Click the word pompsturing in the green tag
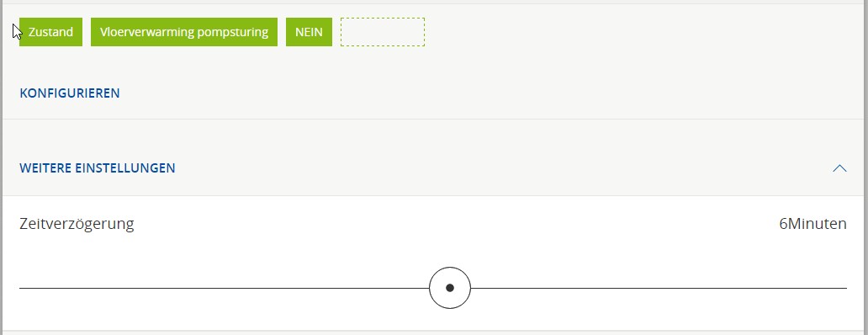Image resolution: width=868 pixels, height=335 pixels. (x=232, y=32)
